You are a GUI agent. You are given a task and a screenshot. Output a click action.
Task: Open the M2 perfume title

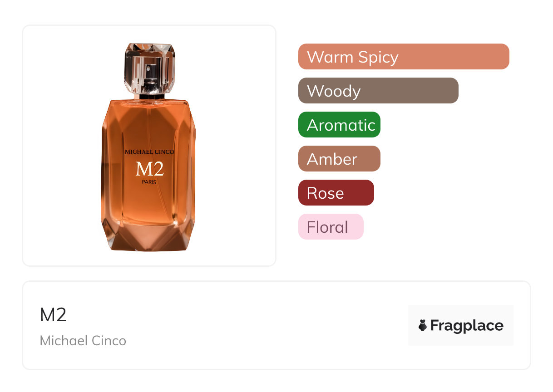coord(53,315)
